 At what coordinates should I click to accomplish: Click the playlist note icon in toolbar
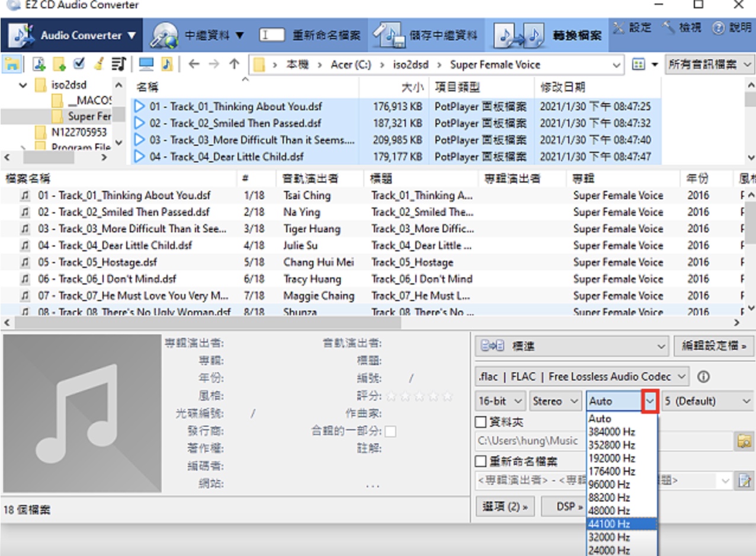click(x=118, y=64)
